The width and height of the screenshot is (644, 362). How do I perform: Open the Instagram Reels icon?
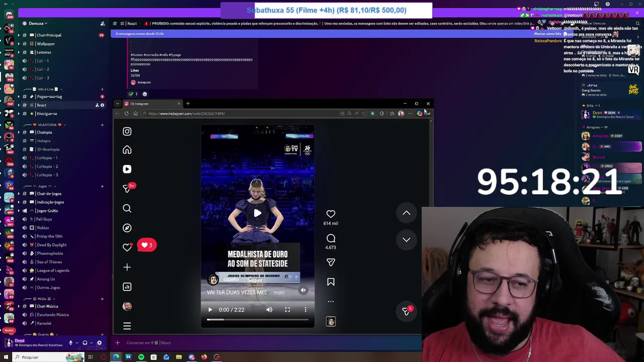(127, 169)
